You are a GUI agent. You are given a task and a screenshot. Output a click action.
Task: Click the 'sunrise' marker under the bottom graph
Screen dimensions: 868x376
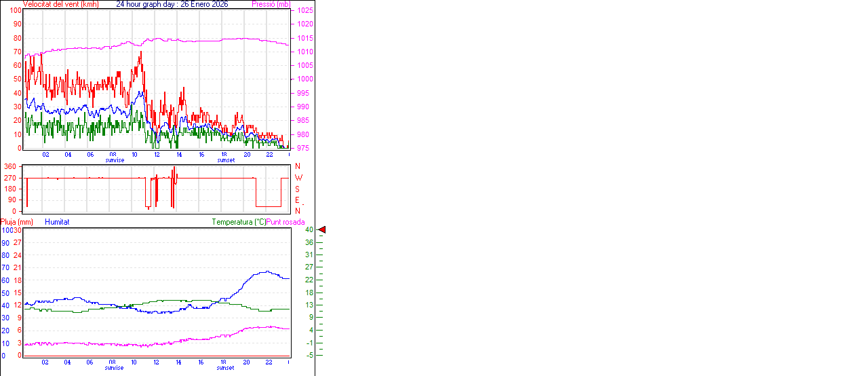(x=115, y=368)
